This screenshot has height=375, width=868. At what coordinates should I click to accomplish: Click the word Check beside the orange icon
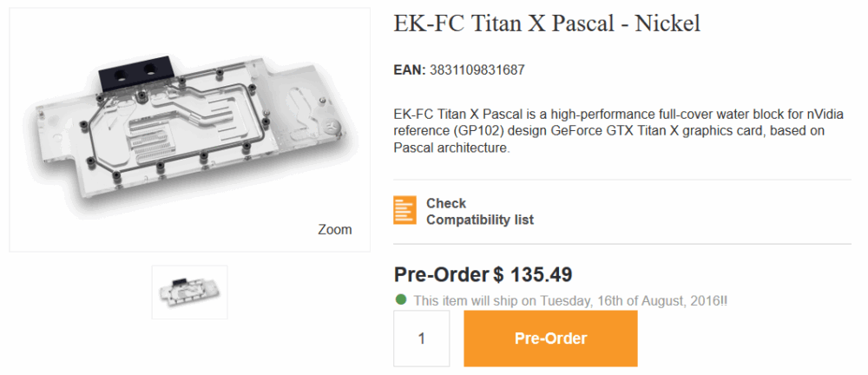click(x=445, y=203)
